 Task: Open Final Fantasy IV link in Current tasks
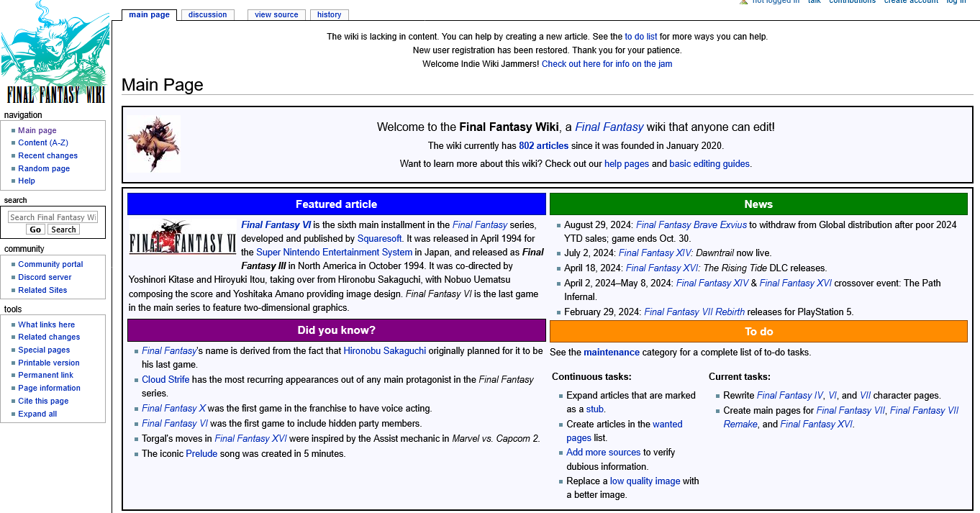pyautogui.click(x=790, y=396)
